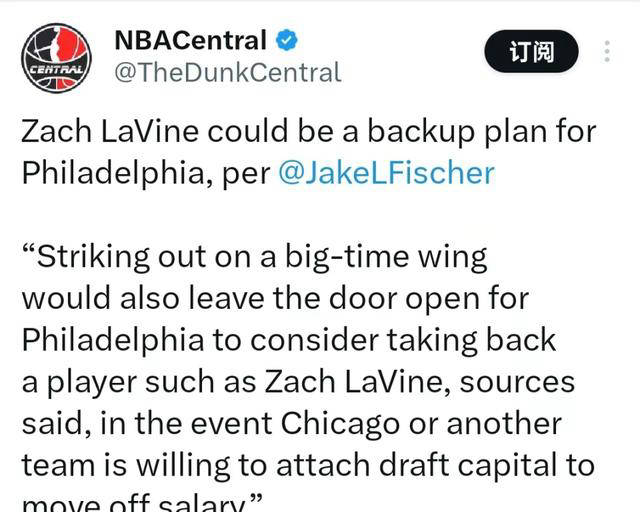The width and height of the screenshot is (640, 512).
Task: Click the words big-time wing
Action: [x=386, y=258]
